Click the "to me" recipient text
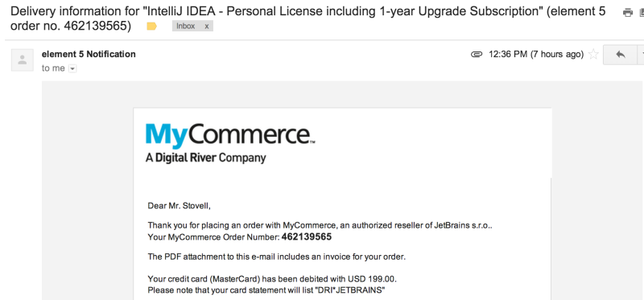 pos(53,68)
